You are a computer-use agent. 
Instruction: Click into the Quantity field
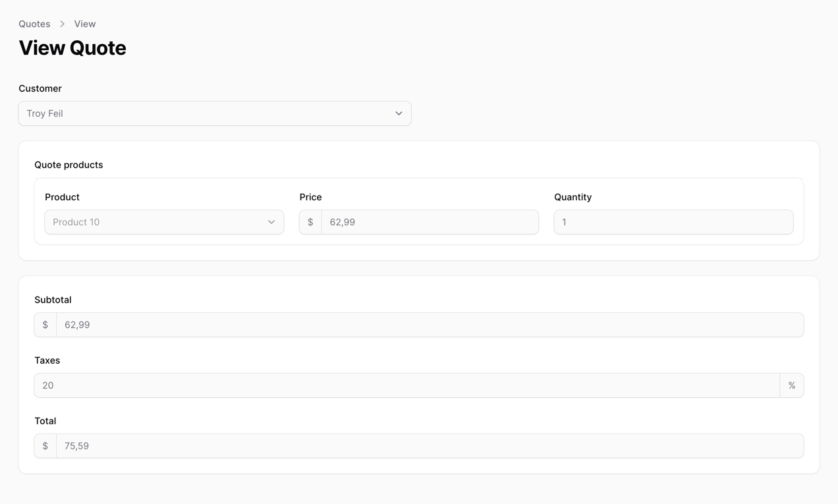673,222
